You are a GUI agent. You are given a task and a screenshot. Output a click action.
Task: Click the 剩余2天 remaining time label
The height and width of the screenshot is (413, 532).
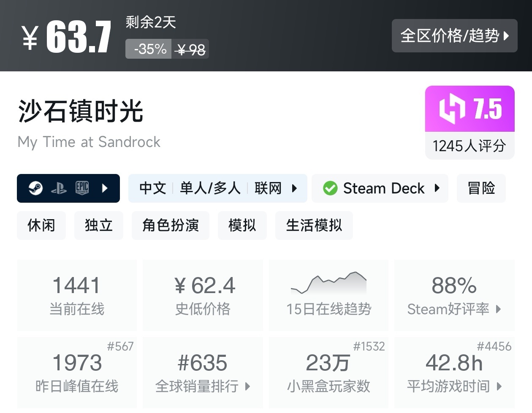(x=151, y=22)
